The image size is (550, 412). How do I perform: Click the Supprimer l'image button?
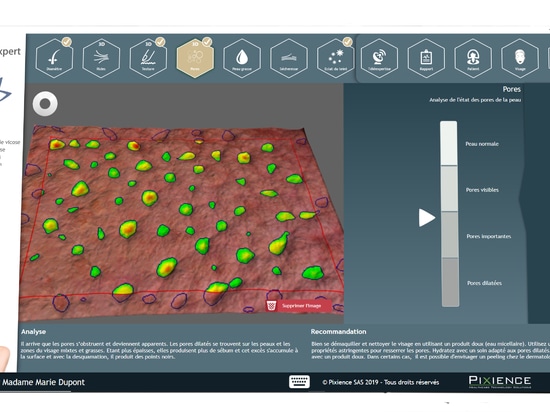coord(299,306)
